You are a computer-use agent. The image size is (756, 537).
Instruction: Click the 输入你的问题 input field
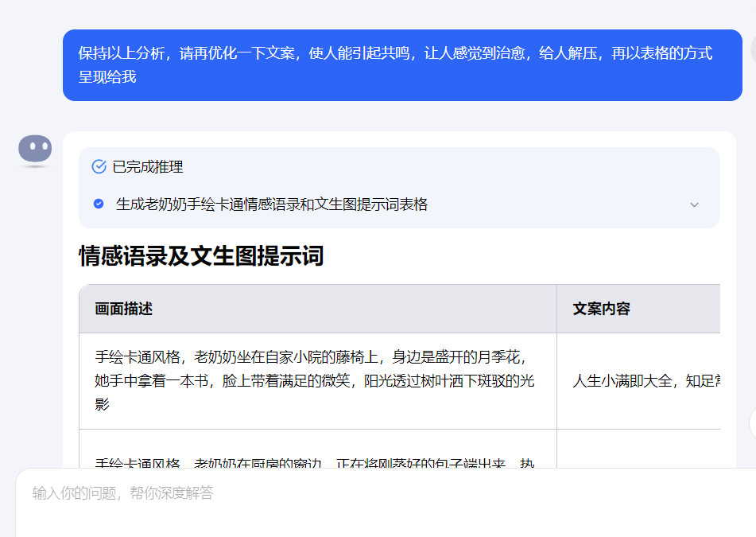coord(318,495)
